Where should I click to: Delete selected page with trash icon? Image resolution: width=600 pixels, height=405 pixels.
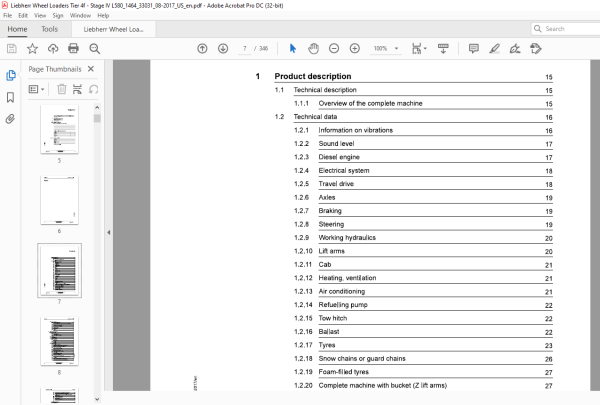[62, 89]
